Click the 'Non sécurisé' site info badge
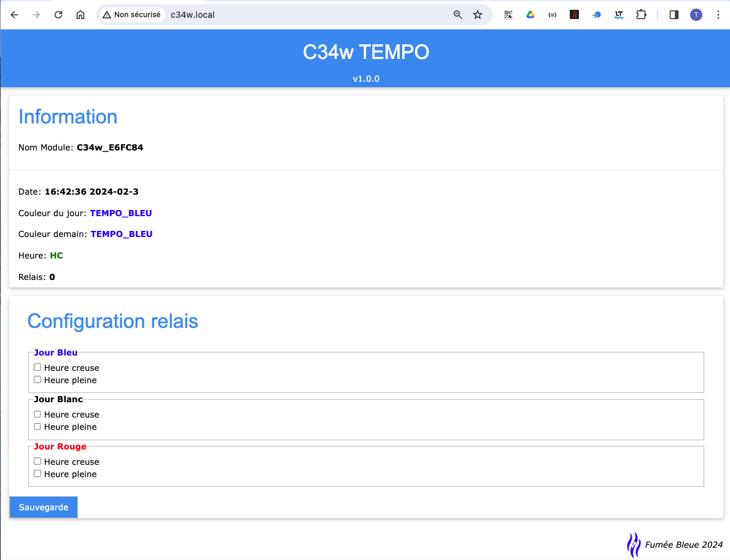 click(131, 15)
